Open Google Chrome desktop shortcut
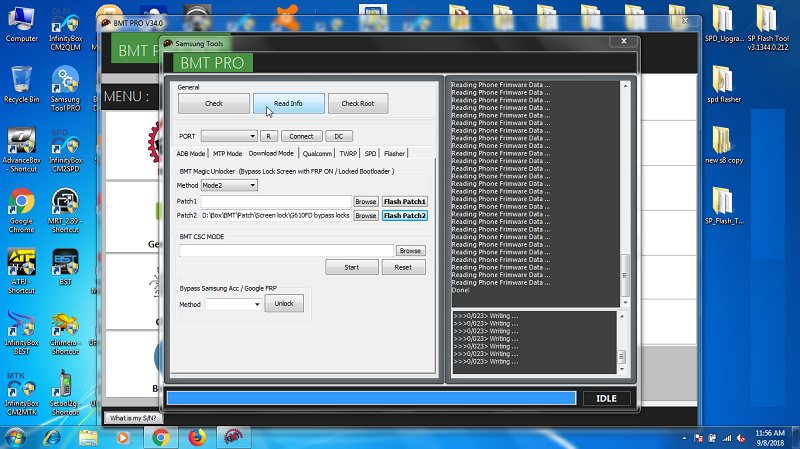The image size is (800, 449). click(x=21, y=211)
